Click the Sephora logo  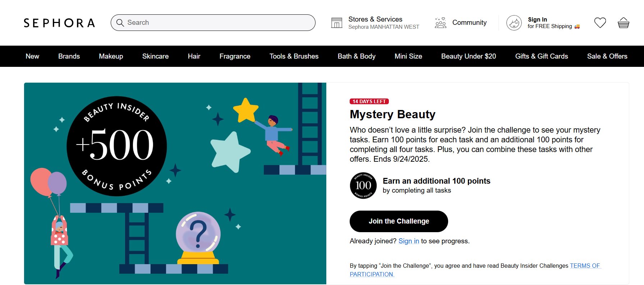[x=59, y=23]
